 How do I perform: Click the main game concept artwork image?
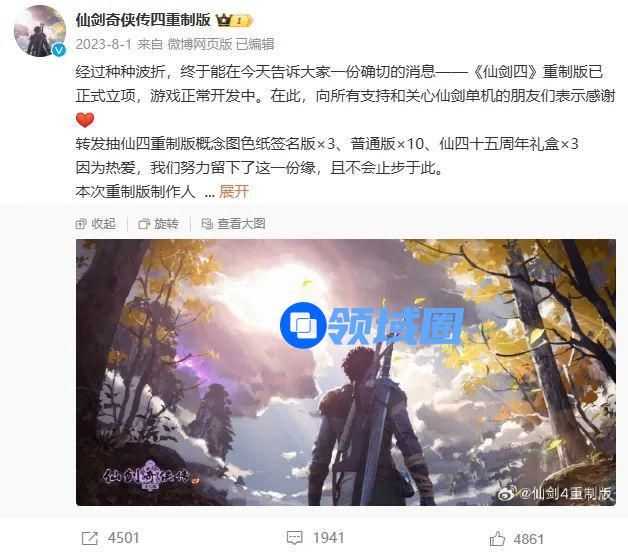[x=346, y=372]
